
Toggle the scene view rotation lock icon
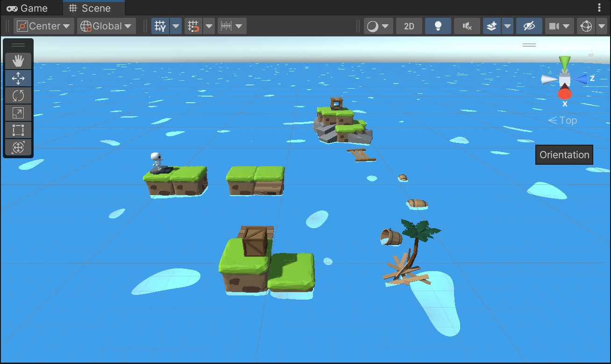[591, 54]
